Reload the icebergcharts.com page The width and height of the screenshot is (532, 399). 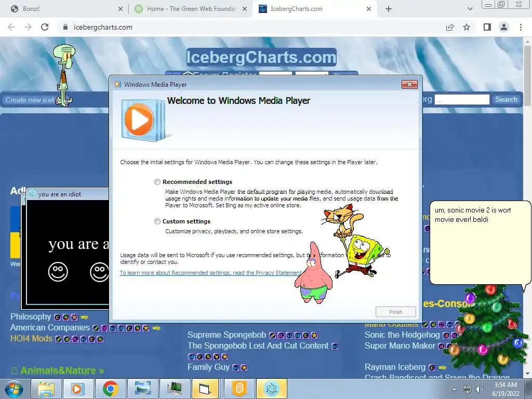[x=45, y=27]
